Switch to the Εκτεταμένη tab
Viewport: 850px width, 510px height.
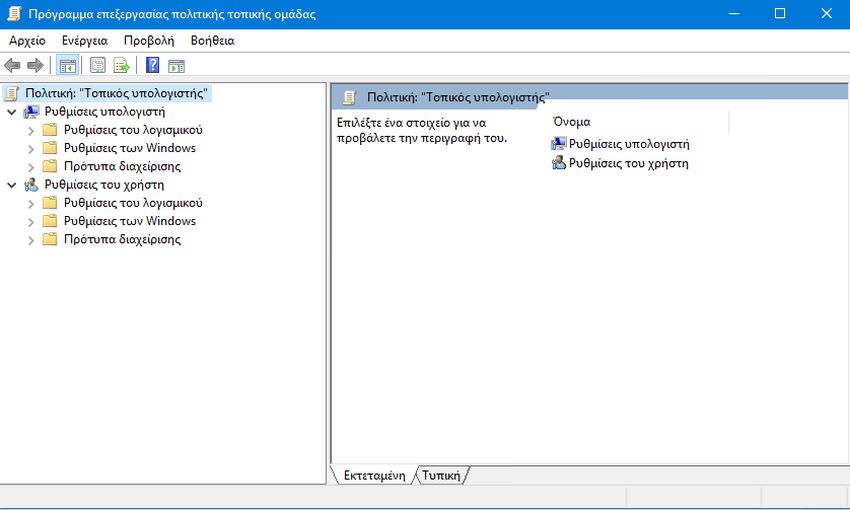point(373,476)
